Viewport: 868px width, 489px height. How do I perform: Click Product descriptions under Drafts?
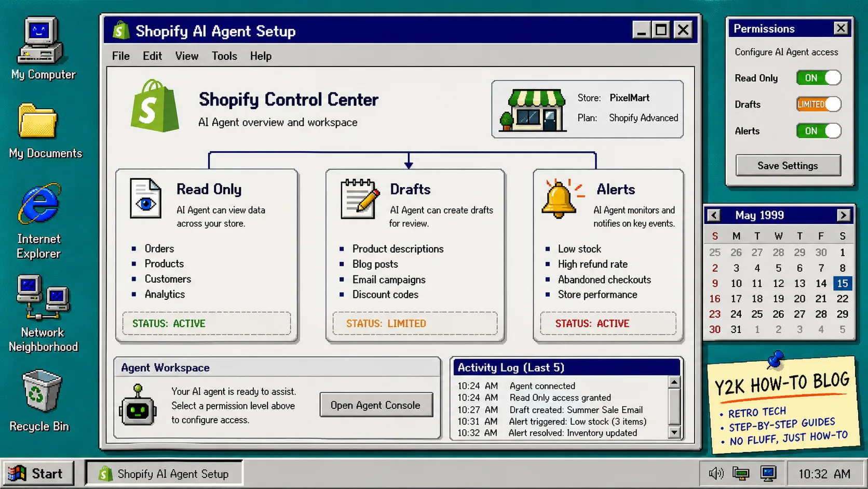(398, 249)
